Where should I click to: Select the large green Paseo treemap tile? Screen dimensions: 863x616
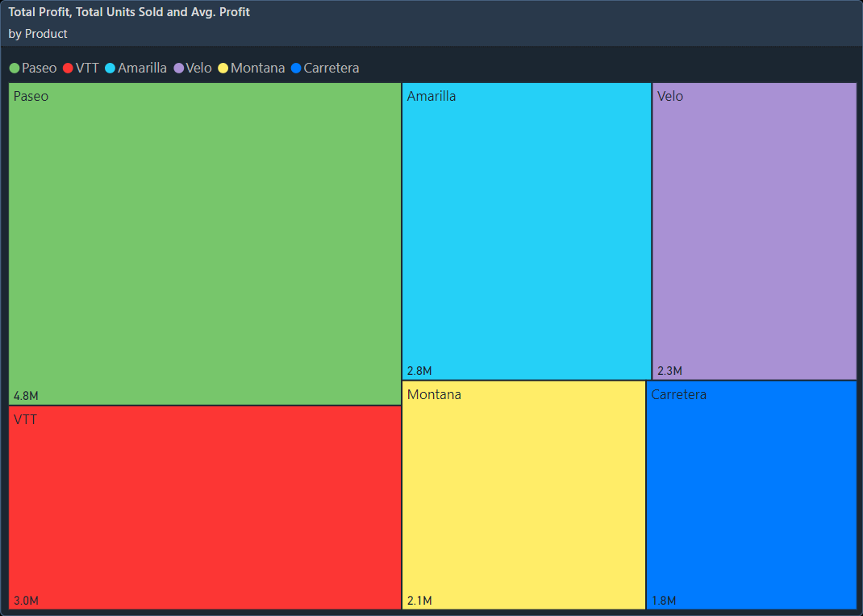pyautogui.click(x=205, y=243)
